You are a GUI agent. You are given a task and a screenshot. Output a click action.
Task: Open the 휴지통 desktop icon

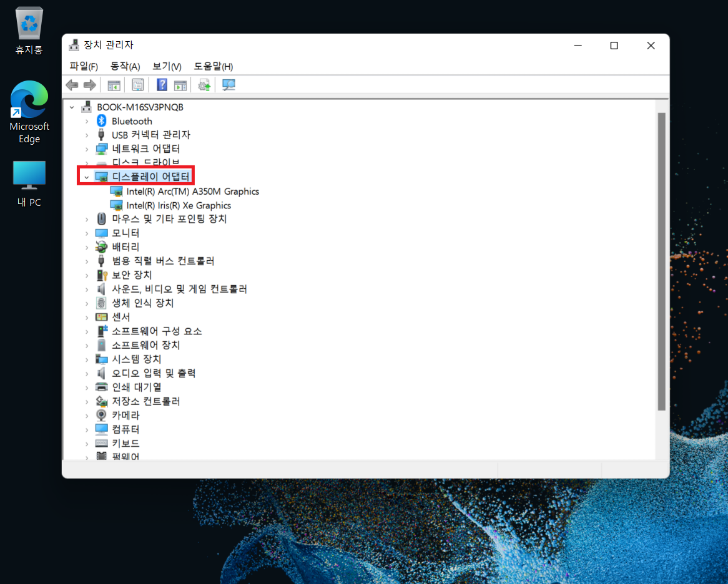tap(29, 31)
